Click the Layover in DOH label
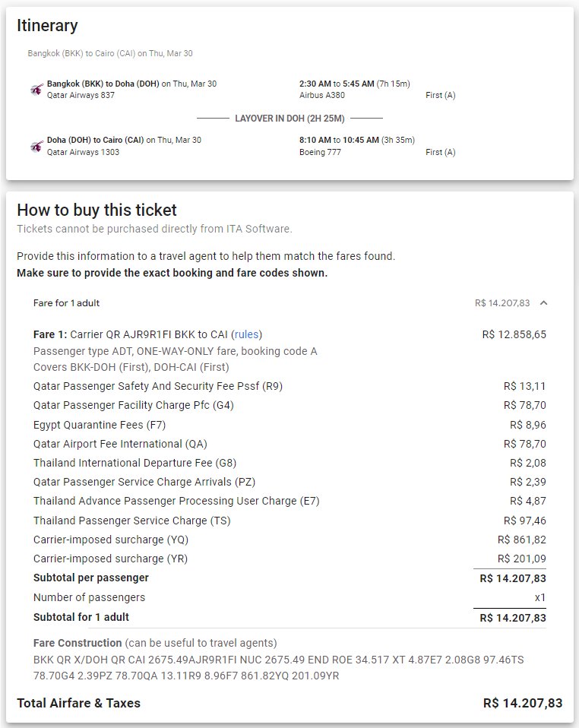 [x=289, y=119]
